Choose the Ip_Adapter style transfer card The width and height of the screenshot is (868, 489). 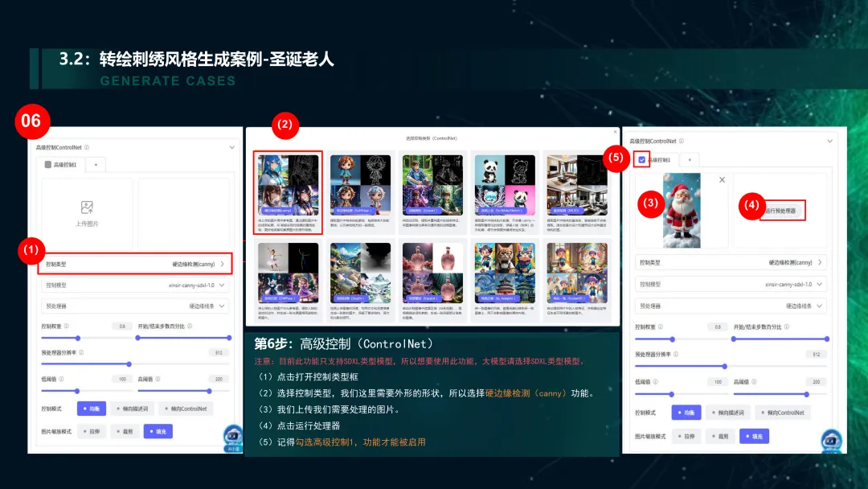505,281
